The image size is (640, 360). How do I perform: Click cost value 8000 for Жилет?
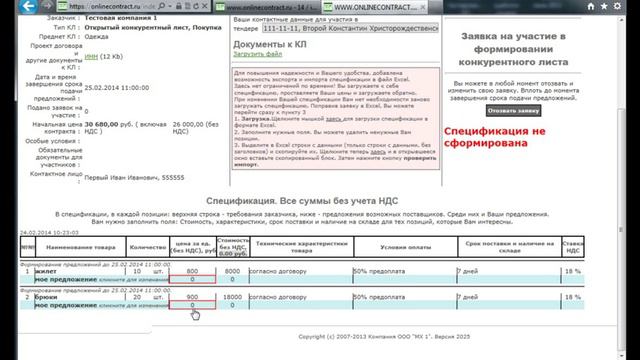[232, 271]
